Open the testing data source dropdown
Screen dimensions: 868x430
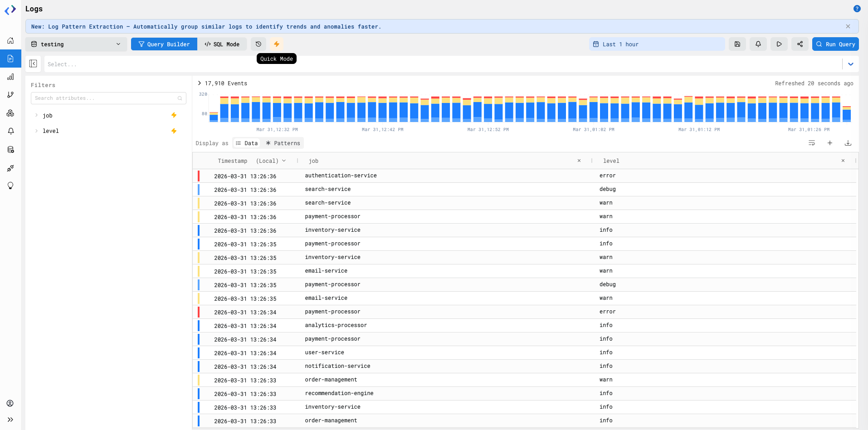(77, 44)
